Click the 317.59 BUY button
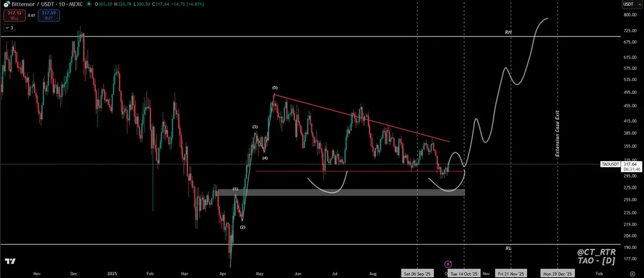644x278 pixels. [49, 16]
